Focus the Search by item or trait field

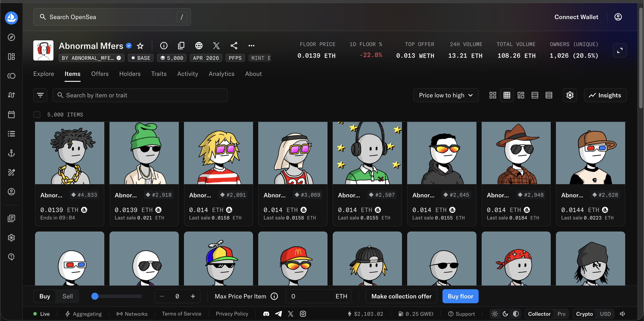click(140, 95)
